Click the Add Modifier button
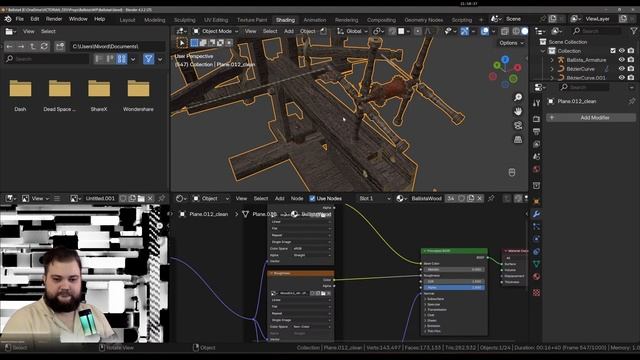Screen dimensions: 640x360 591,118
